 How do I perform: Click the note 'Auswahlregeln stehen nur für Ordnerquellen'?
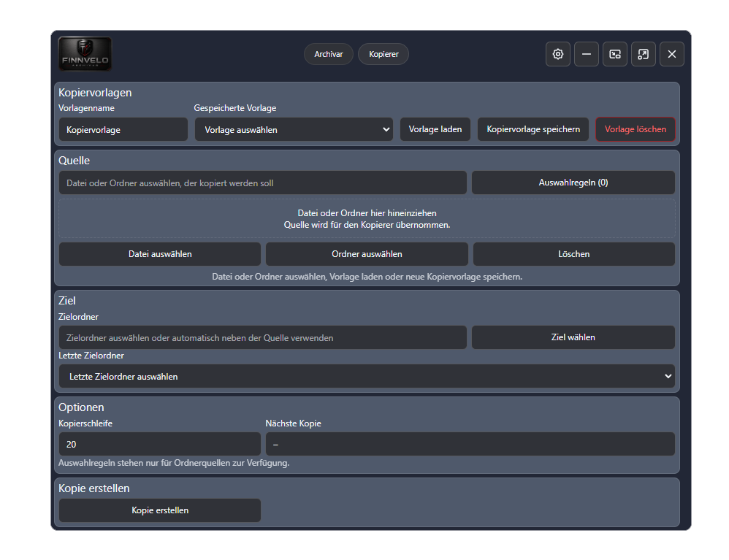click(x=174, y=463)
